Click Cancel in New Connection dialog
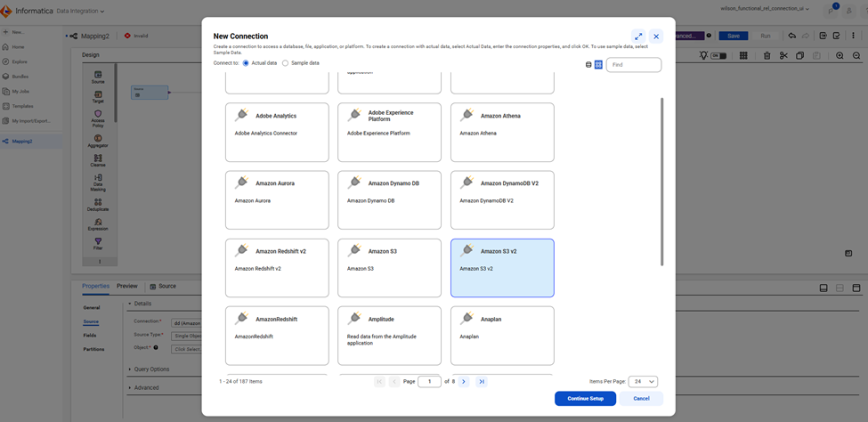 641,399
